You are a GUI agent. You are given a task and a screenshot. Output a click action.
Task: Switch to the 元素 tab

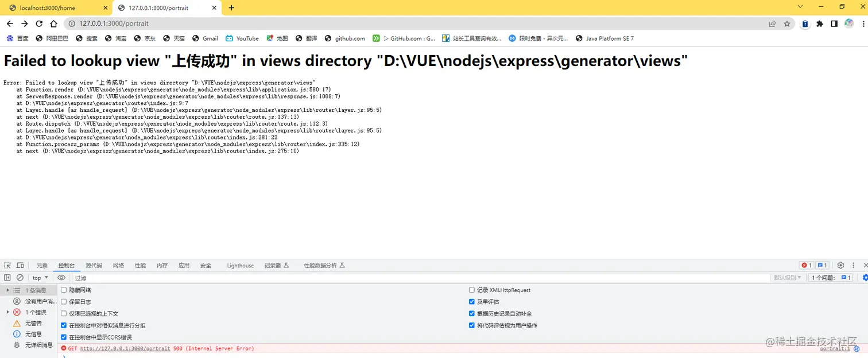point(42,266)
